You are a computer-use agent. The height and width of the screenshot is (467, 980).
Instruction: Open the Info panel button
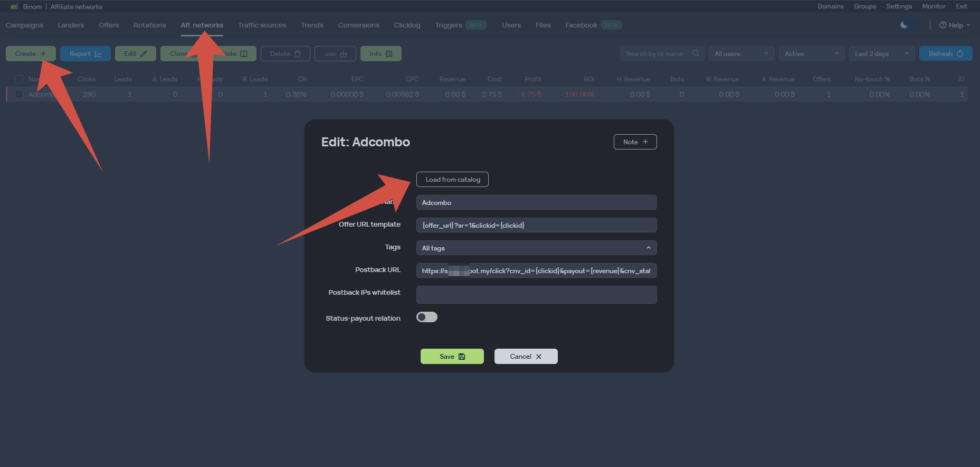click(381, 53)
